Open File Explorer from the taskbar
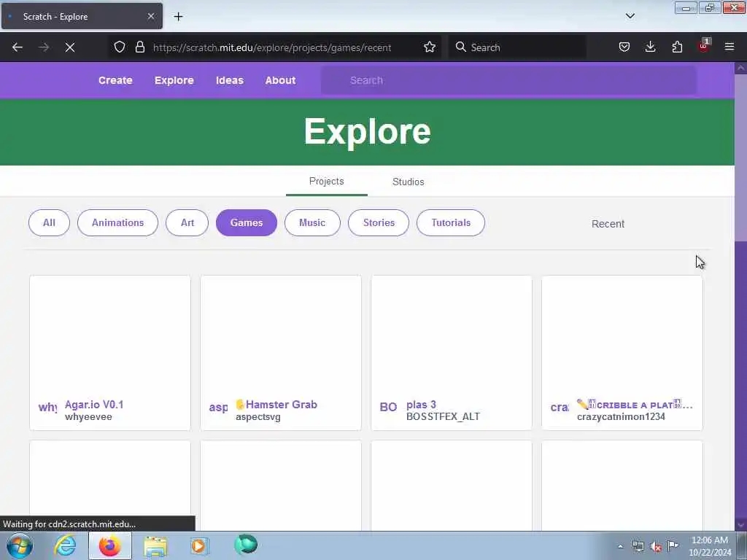The height and width of the screenshot is (560, 747). 155,545
